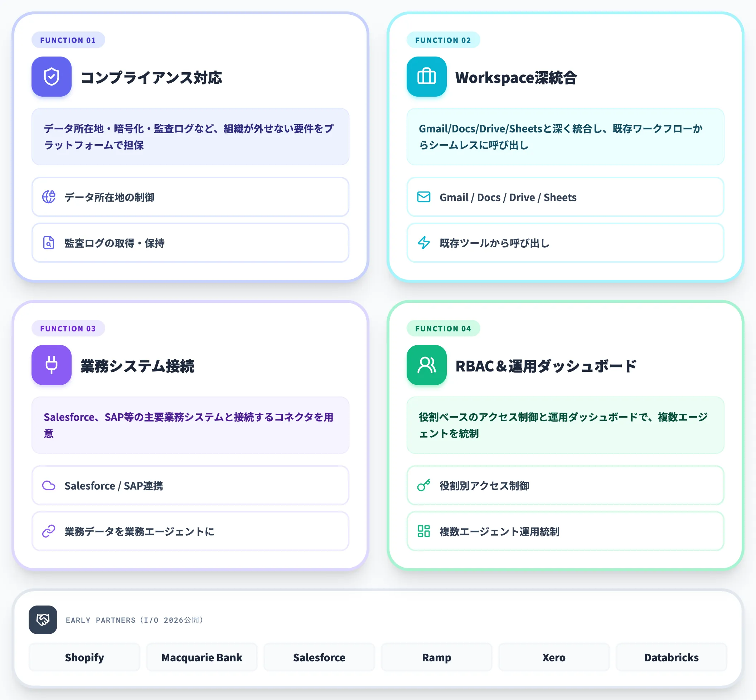Click the description starting データ所在地・暗号化・監査ログ
Viewport: 756px width, 700px height.
pyautogui.click(x=189, y=137)
